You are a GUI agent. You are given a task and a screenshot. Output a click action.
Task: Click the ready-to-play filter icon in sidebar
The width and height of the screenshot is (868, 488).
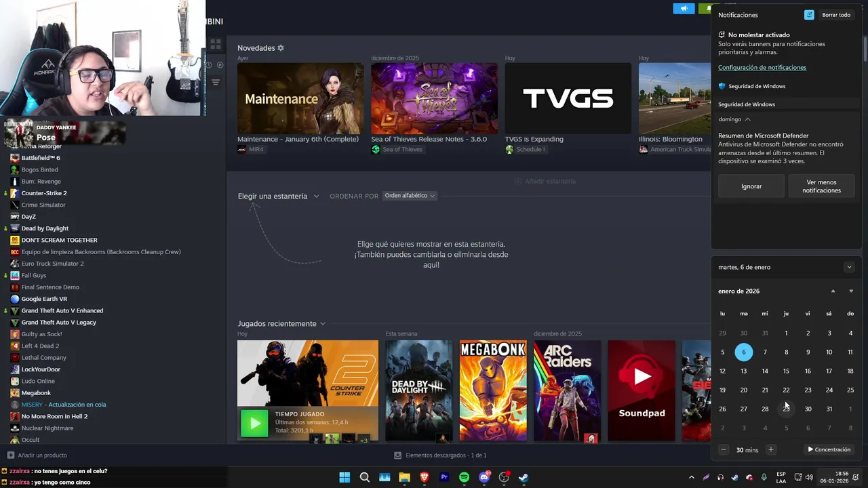coord(220,65)
